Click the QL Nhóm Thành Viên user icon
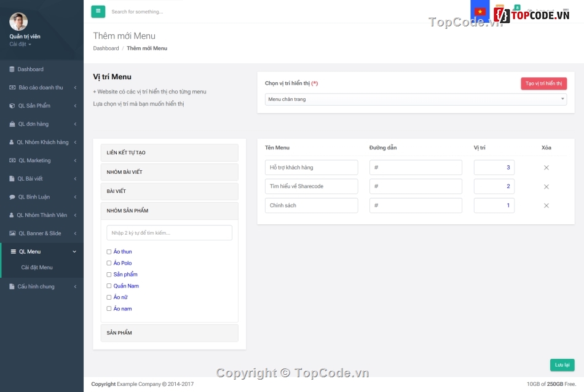This screenshot has height=392, width=584. pos(12,215)
